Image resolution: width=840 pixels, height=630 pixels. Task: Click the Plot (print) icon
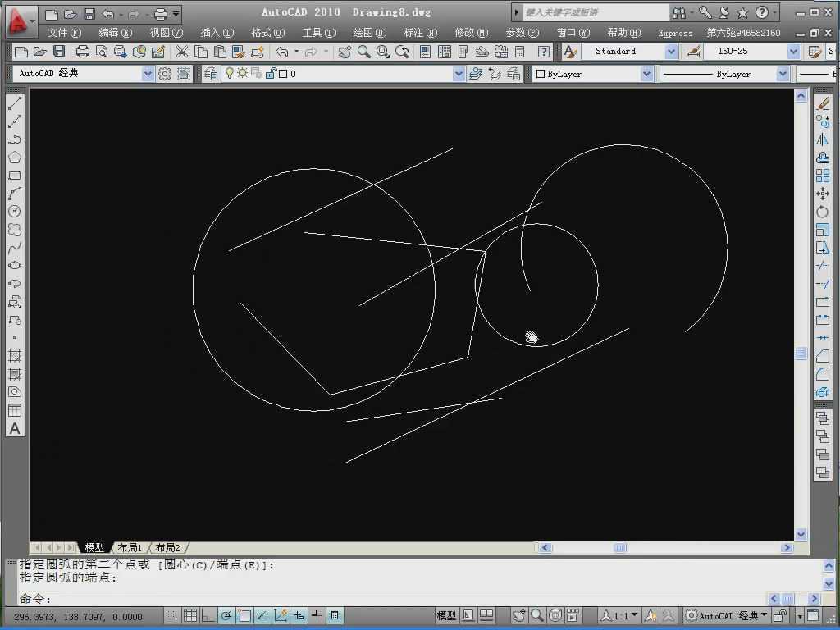tap(83, 52)
